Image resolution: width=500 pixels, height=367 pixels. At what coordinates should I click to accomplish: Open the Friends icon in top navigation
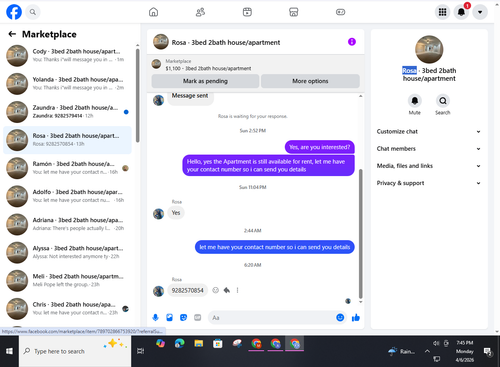point(200,12)
